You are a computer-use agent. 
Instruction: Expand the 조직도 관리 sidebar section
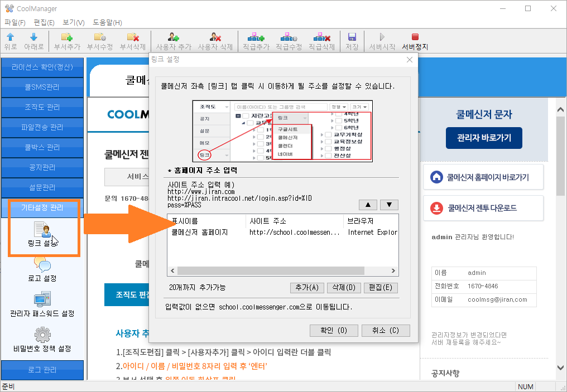42,107
